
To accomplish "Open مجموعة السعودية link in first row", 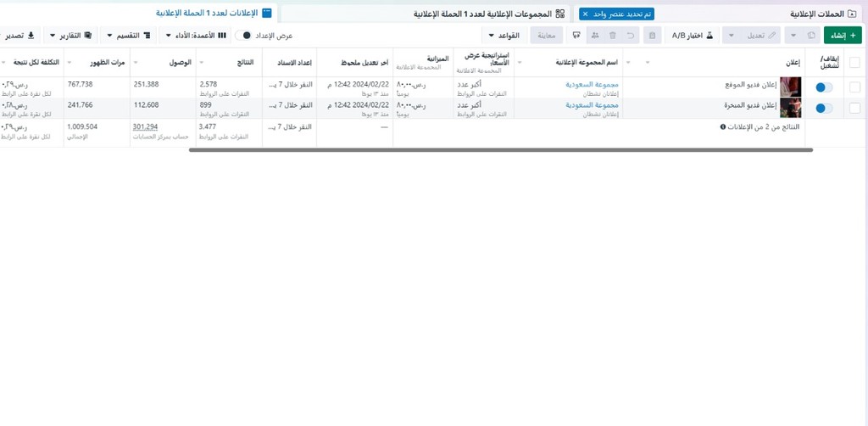I will pos(592,85).
